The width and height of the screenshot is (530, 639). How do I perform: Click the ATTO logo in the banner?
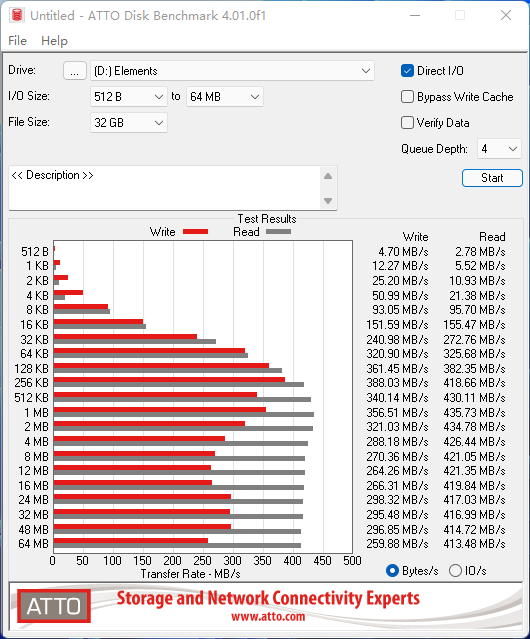(54, 606)
